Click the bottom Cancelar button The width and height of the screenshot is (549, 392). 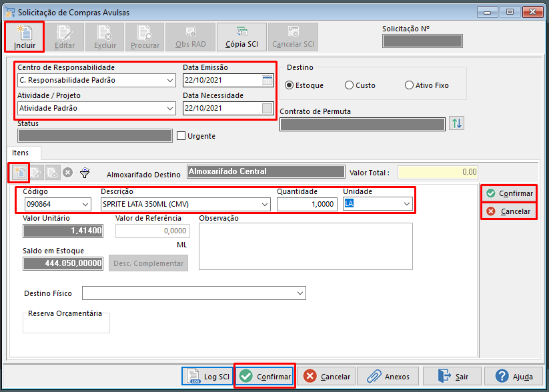(x=326, y=377)
